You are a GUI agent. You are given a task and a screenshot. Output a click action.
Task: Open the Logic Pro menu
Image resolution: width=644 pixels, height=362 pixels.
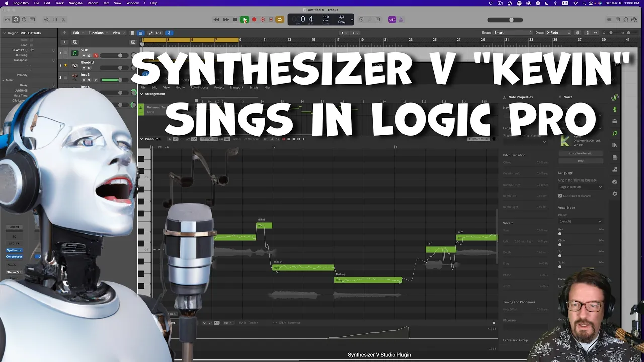tap(21, 3)
